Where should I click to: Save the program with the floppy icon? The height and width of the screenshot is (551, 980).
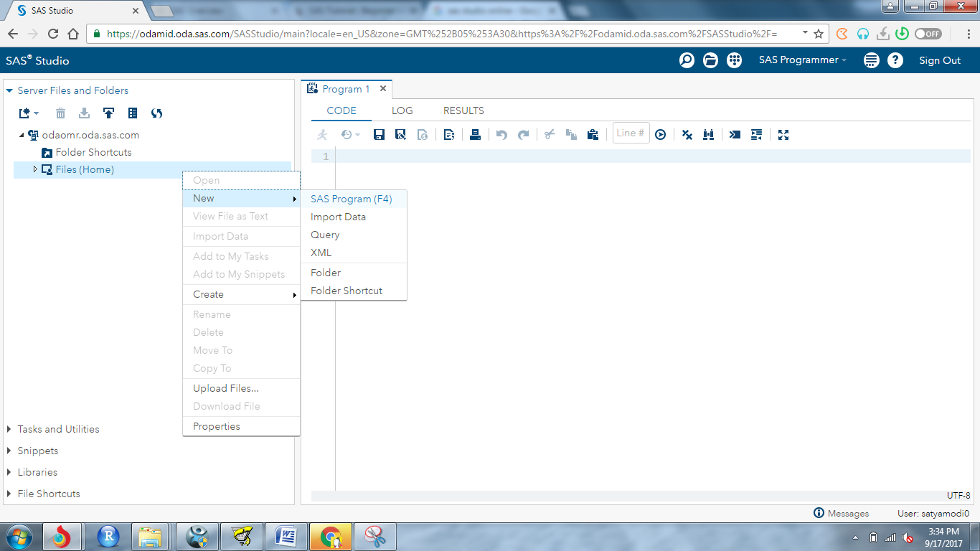380,134
